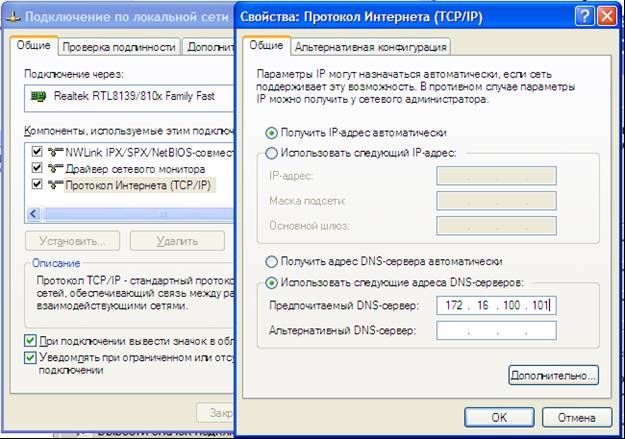Click the Internet Protocol (TCP/IP) item icon

click(x=57, y=185)
